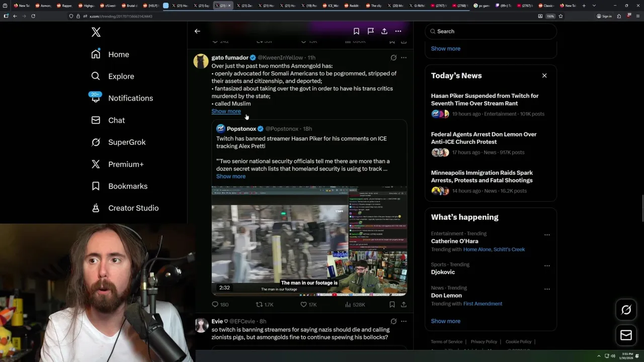Open Evie's profile avatar
Screen dimensions: 644x362
(201, 325)
